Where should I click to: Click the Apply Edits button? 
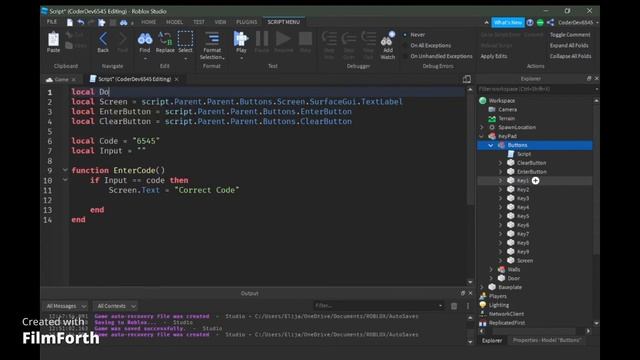494,56
